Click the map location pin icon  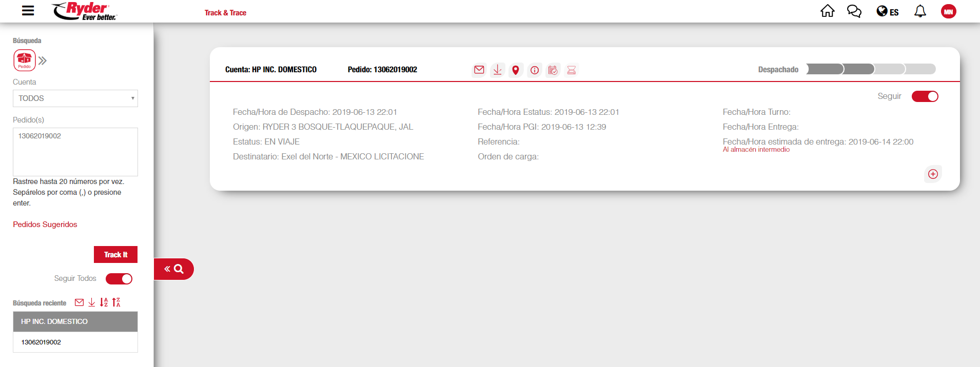(516, 70)
